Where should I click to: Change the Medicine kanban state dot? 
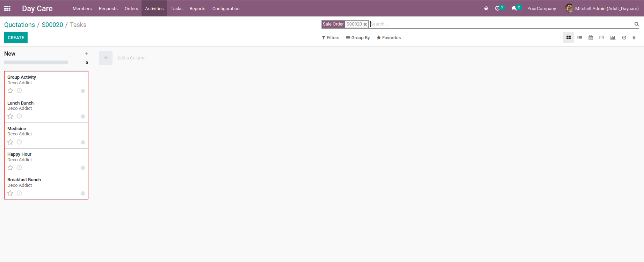[x=83, y=142]
